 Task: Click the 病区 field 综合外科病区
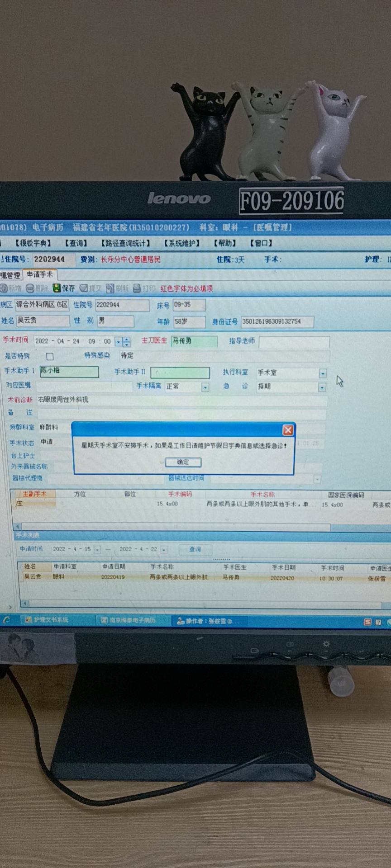(42, 305)
